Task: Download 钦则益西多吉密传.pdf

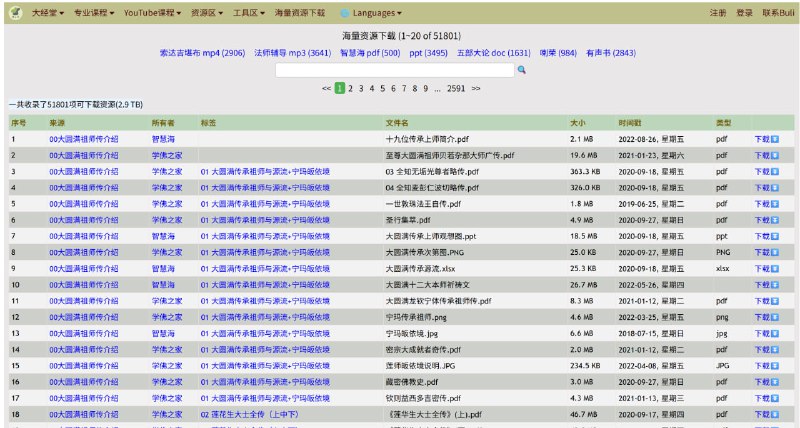Action: pos(766,398)
